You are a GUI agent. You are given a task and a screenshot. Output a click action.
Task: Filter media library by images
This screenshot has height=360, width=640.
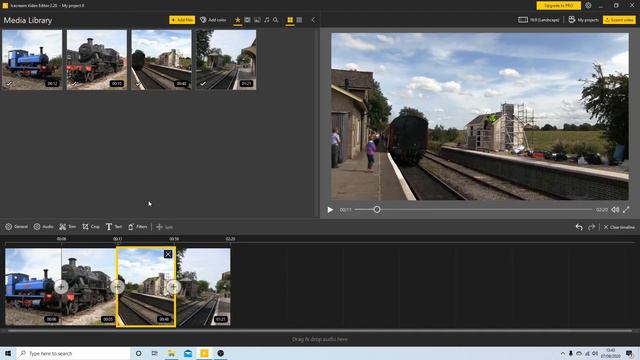pyautogui.click(x=257, y=20)
